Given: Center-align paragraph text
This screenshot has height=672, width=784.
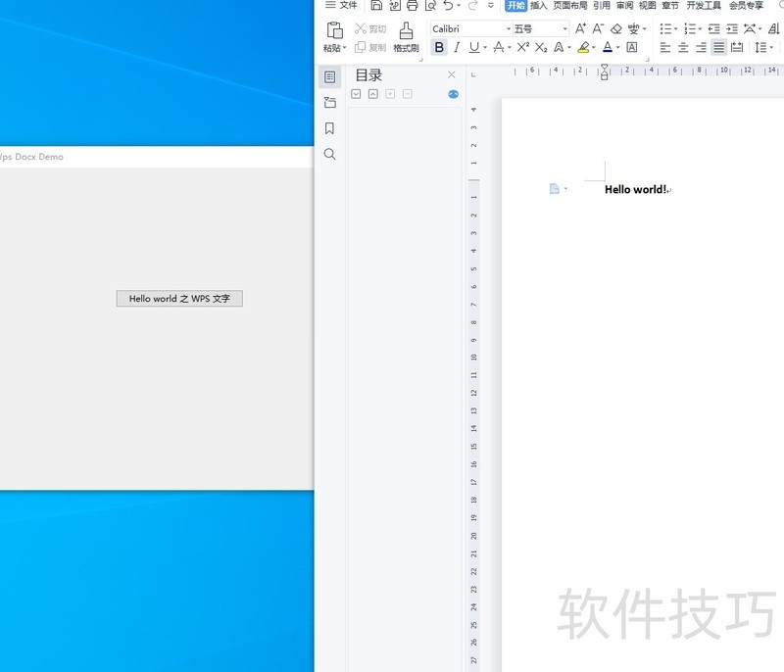Looking at the screenshot, I should (x=683, y=47).
